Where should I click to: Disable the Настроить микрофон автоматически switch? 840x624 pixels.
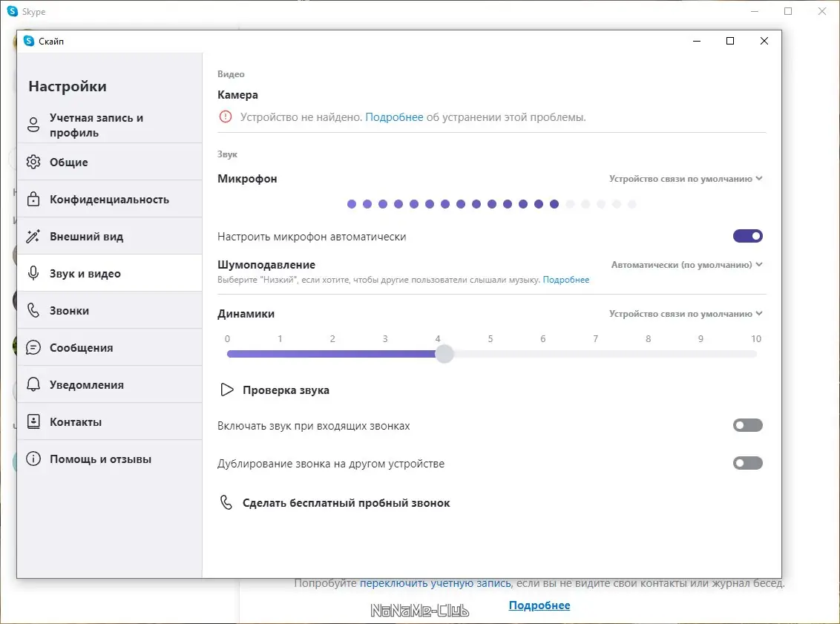[747, 236]
